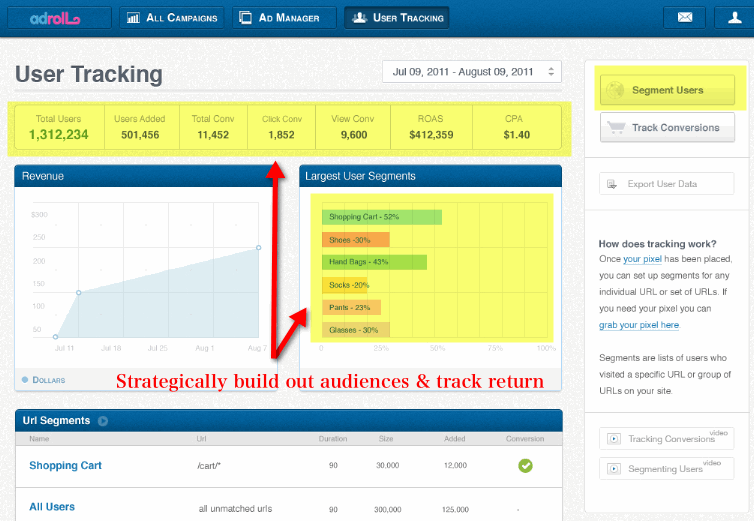The width and height of the screenshot is (754, 521).
Task: Click the shopping cart icon on Track Conversions
Action: (616, 127)
